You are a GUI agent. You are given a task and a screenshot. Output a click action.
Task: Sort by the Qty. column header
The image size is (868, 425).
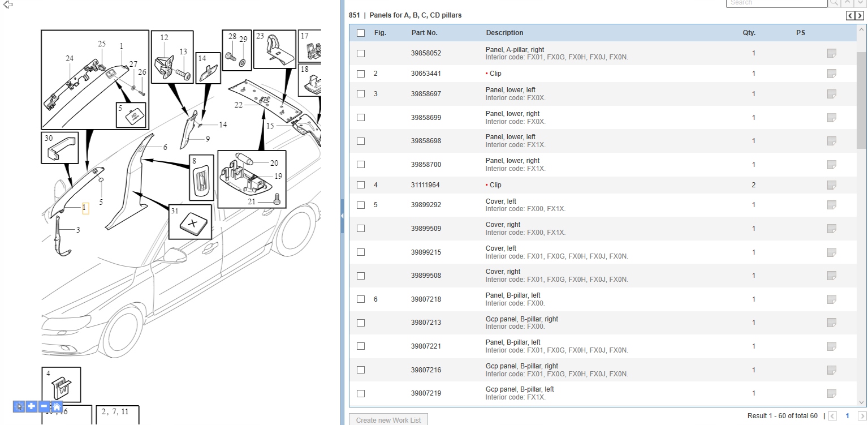tap(749, 33)
